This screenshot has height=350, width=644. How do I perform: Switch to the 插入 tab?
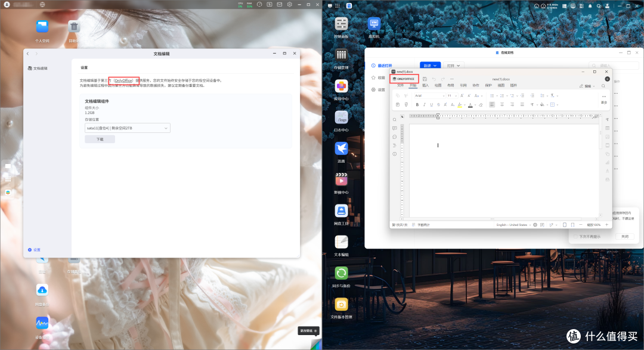(426, 85)
